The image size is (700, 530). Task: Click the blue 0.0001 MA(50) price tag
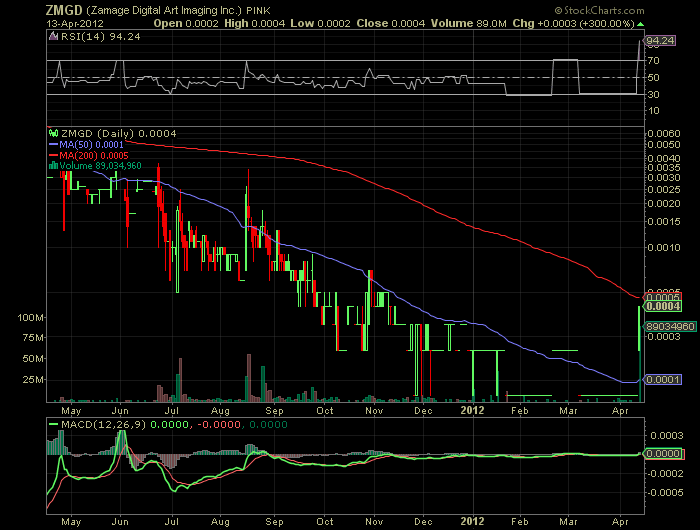[662, 380]
